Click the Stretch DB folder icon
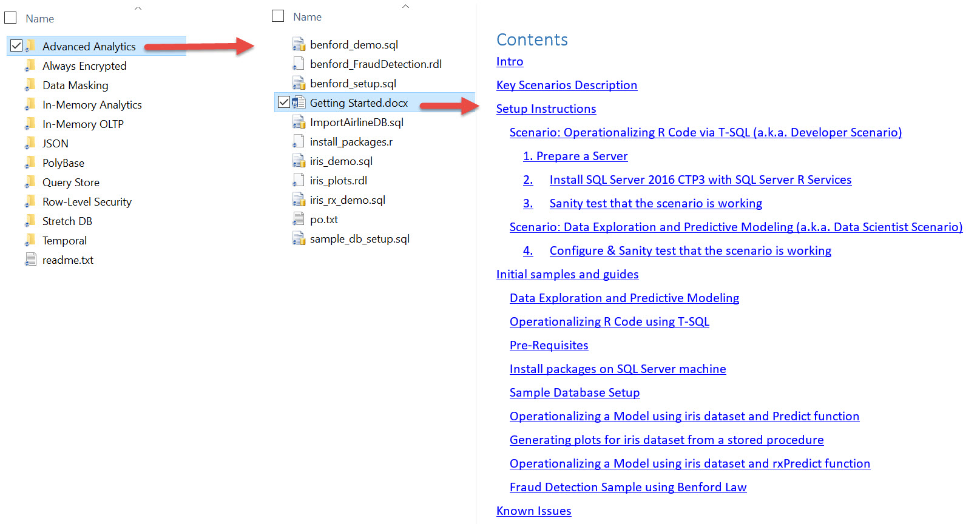This screenshot has width=980, height=524. point(30,221)
